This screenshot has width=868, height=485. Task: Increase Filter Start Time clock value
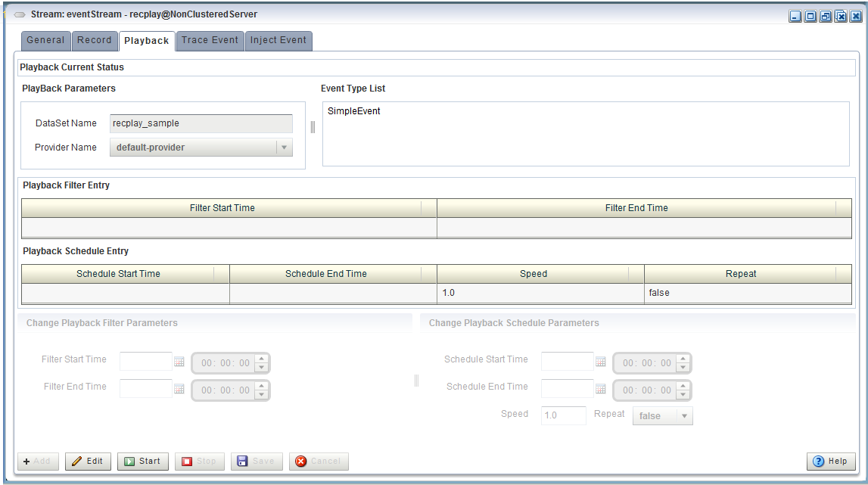click(262, 359)
